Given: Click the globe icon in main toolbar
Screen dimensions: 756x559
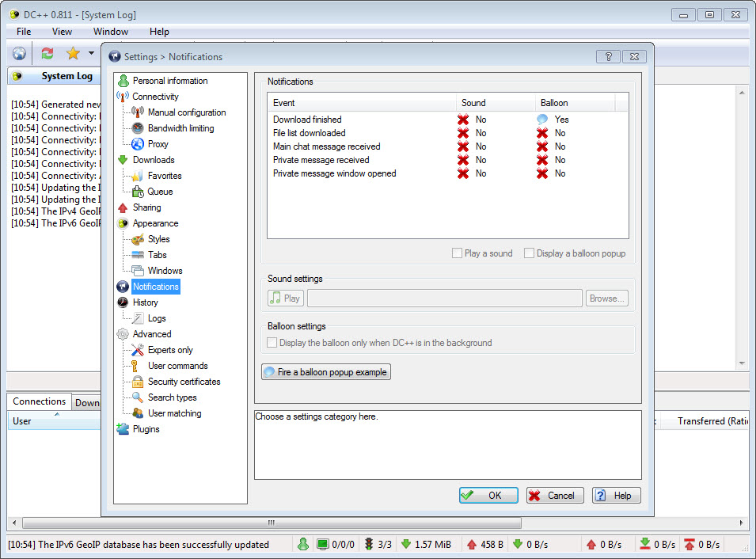Looking at the screenshot, I should pyautogui.click(x=19, y=54).
